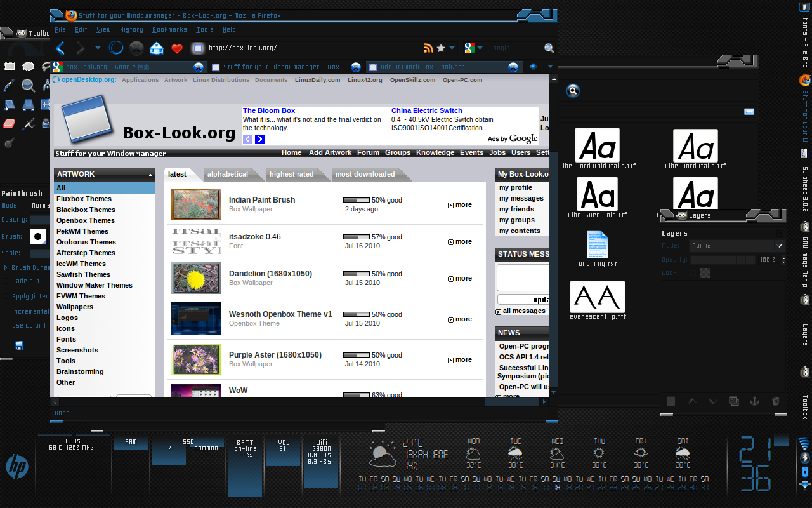The image size is (812, 508).
Task: Enable the Apply Jitter checkbox
Action: coord(6,297)
